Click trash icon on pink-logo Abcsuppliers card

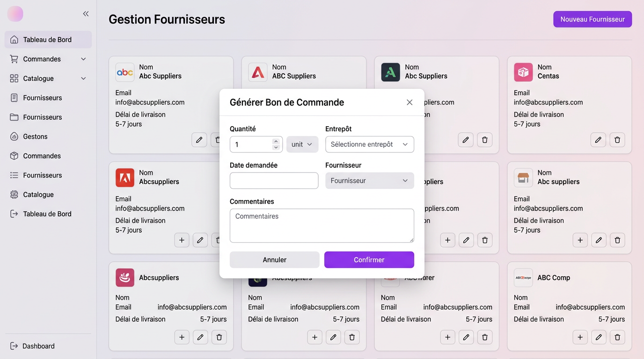[x=219, y=337]
